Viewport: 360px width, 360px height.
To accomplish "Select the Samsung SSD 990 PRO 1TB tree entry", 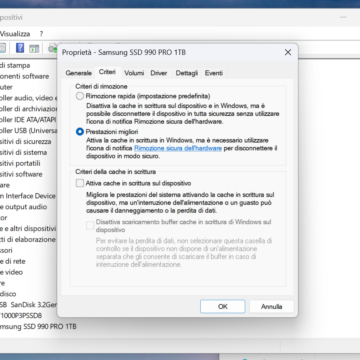I will (x=38, y=326).
